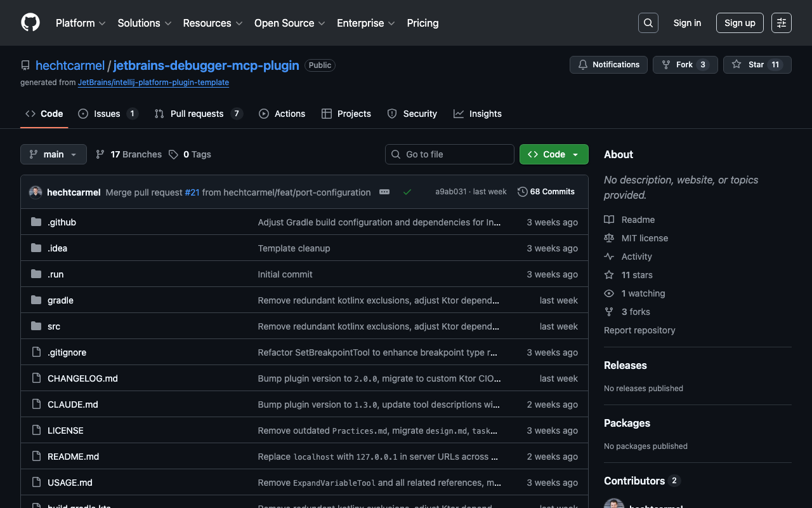Click the Notifications bell button
This screenshot has width=812, height=508.
pos(608,65)
